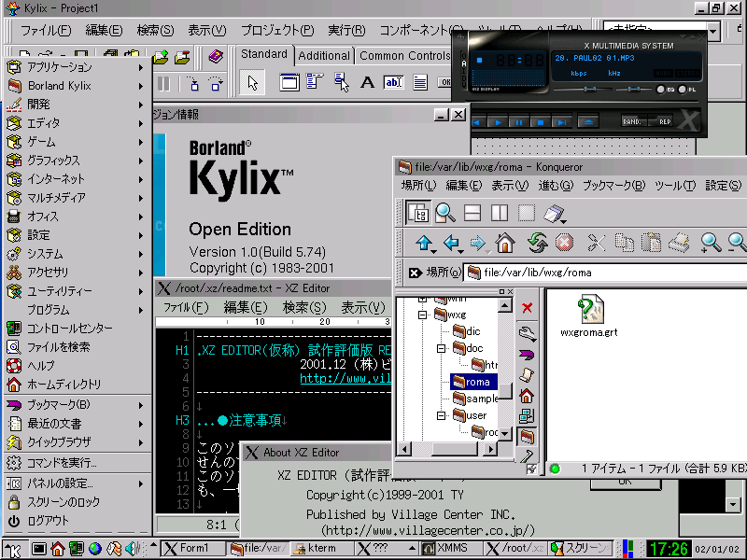Switch to the Common Controls palette tab
747x560 pixels.
[404, 56]
